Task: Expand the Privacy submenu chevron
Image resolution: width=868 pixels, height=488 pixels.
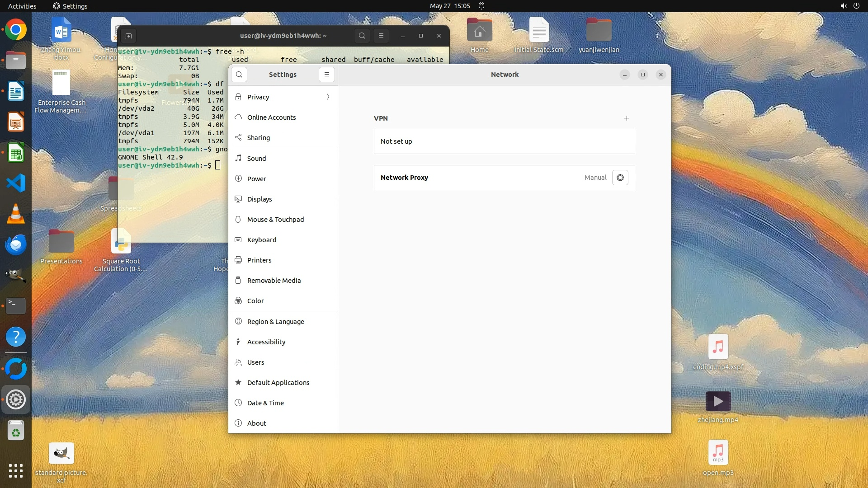Action: click(328, 97)
